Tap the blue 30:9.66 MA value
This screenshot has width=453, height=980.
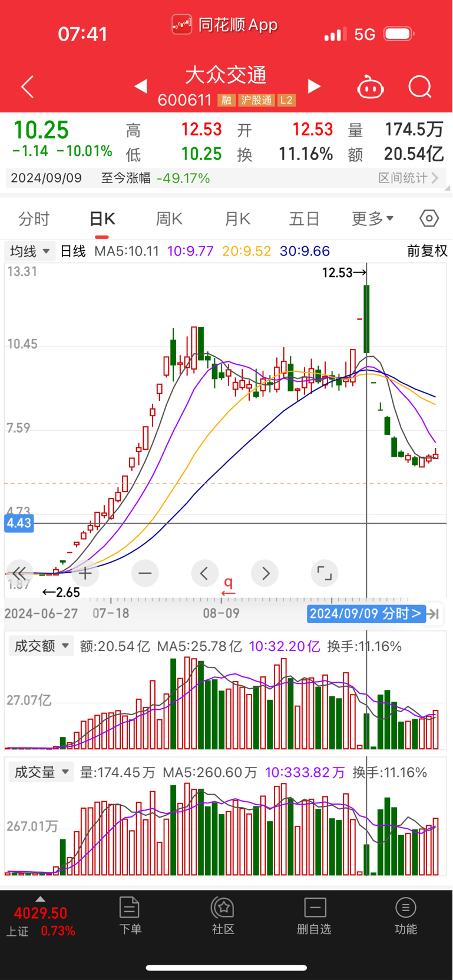click(x=305, y=251)
